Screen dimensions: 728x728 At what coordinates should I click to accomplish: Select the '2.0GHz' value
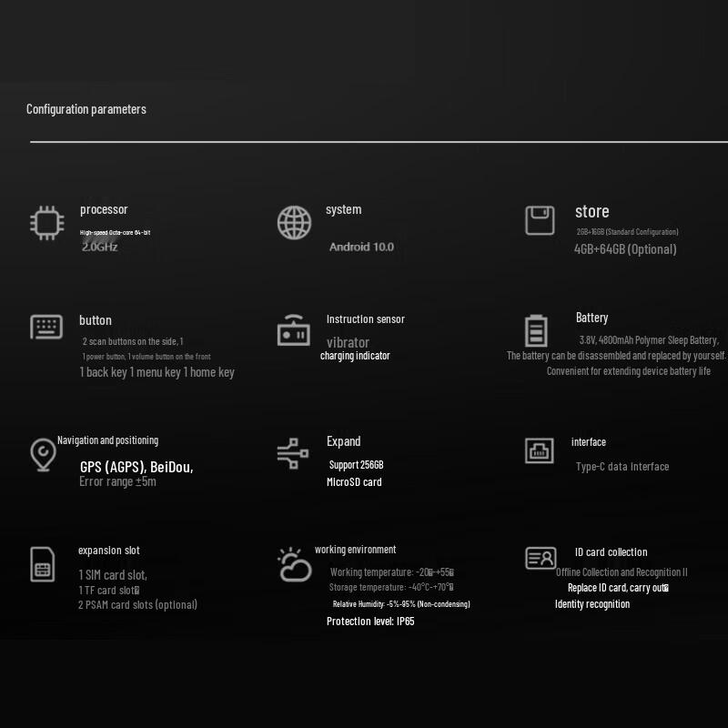click(99, 247)
